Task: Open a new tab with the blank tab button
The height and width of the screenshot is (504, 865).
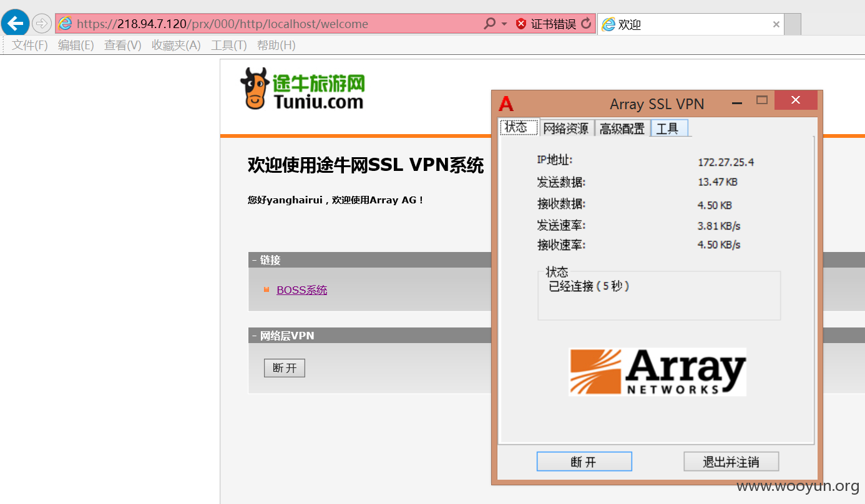Action: click(793, 24)
